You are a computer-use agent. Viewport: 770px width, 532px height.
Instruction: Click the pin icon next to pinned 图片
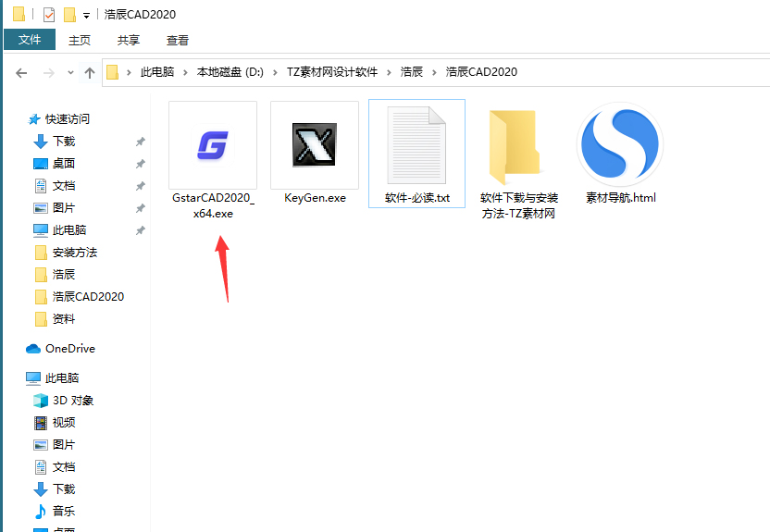pos(141,208)
